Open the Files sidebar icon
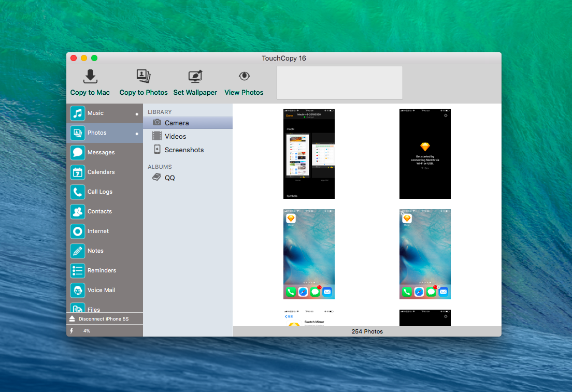 (x=78, y=308)
